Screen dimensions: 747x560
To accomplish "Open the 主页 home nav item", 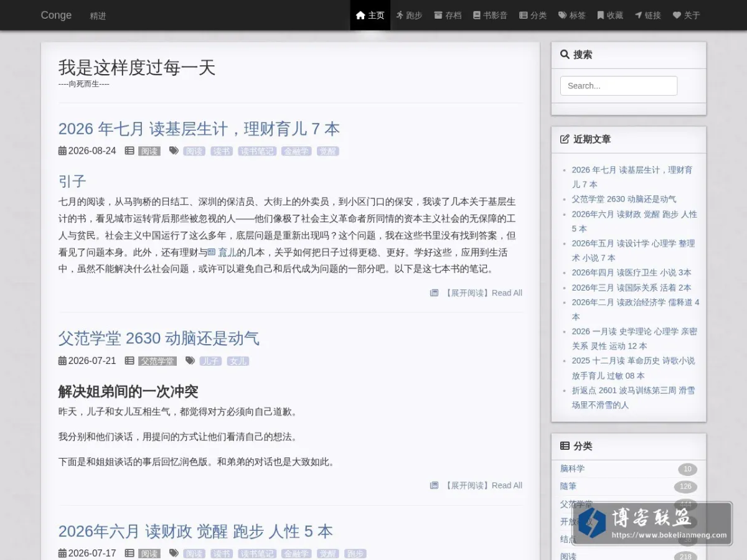I will pos(370,15).
